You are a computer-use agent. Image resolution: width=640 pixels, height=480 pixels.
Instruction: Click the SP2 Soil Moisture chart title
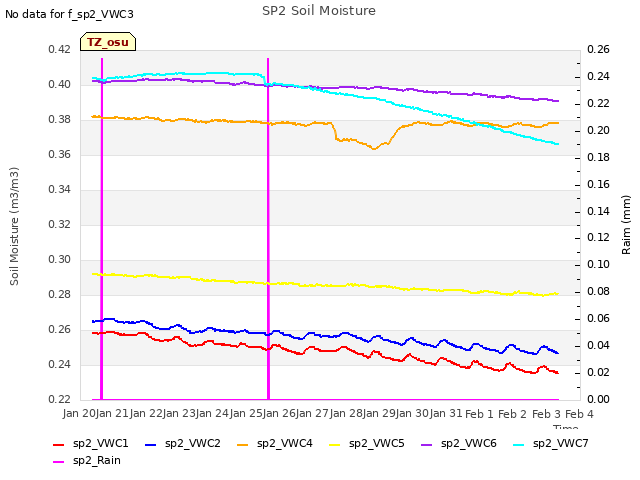[x=319, y=11]
